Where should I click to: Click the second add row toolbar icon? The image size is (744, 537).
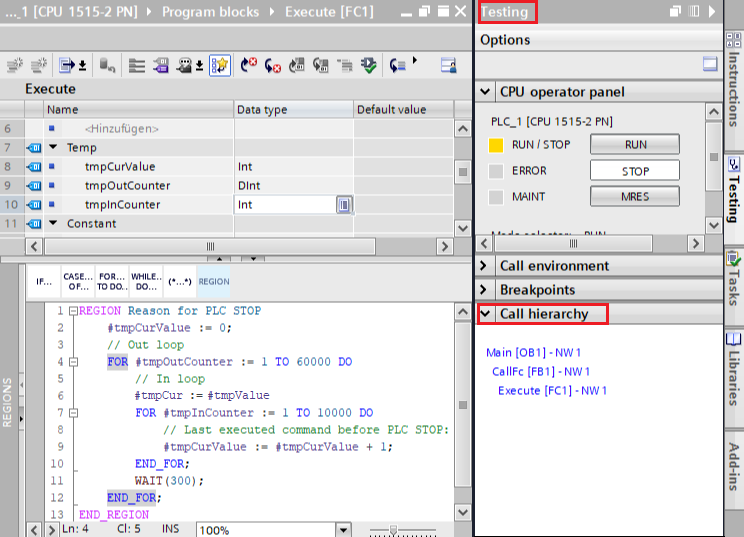[x=38, y=65]
